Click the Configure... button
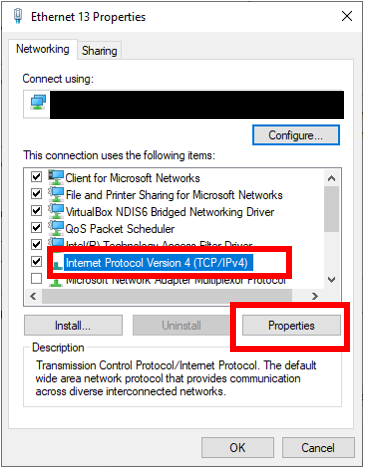This screenshot has width=368, height=472. pyautogui.click(x=296, y=135)
